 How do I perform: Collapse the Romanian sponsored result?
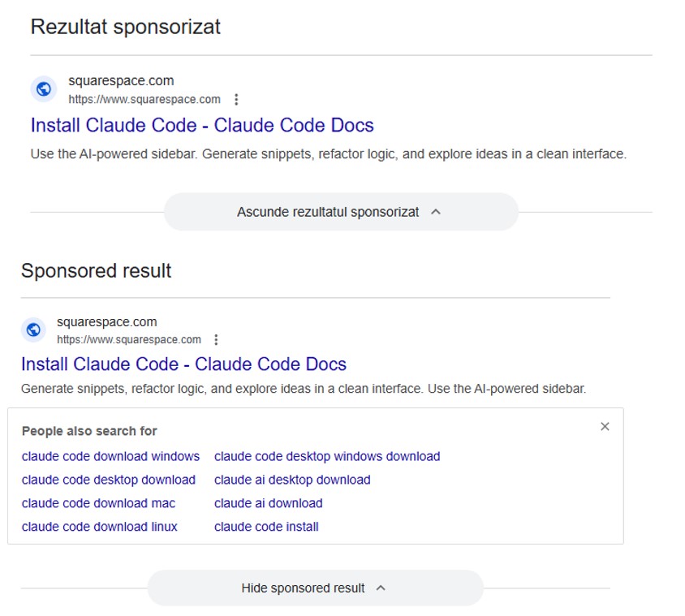click(341, 211)
